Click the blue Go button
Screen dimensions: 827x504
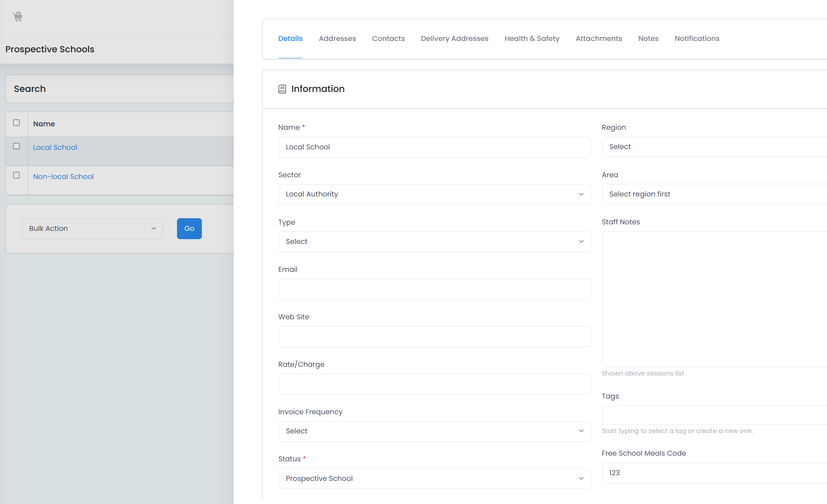[189, 229]
